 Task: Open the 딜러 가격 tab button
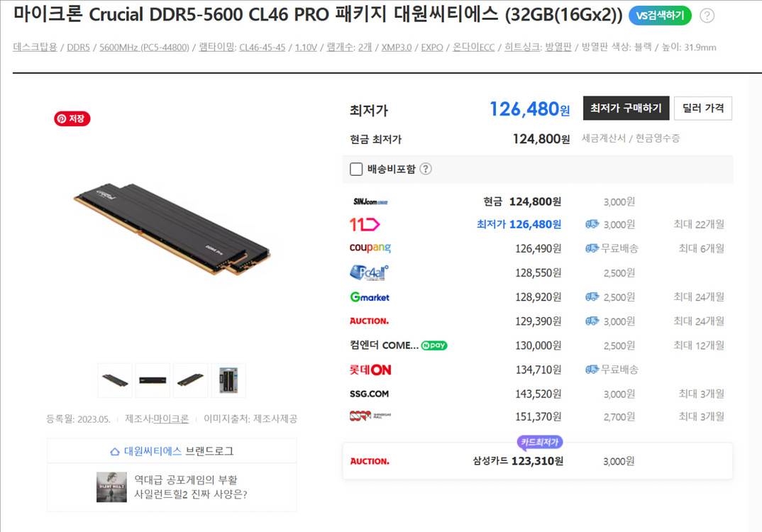[x=702, y=108]
